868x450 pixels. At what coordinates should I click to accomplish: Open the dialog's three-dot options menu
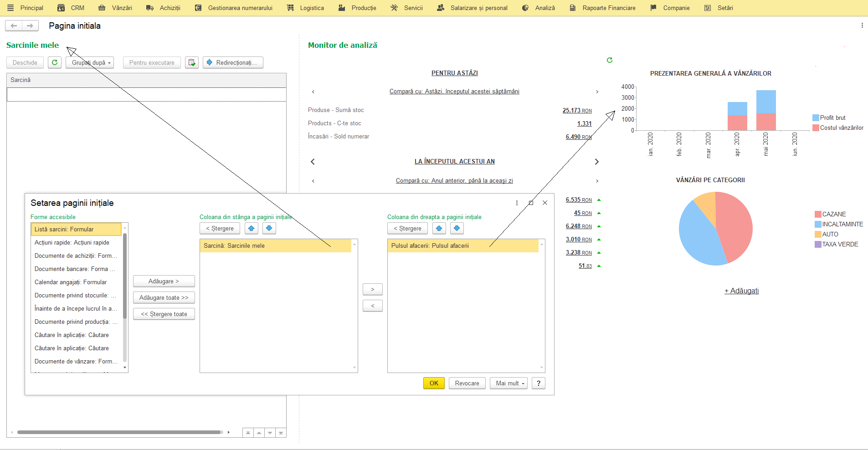[x=517, y=203]
